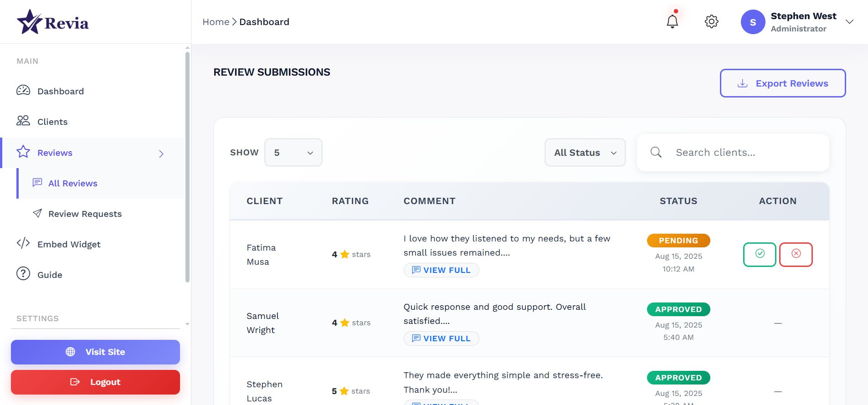Reject Fatima Musa's pending review

click(x=796, y=254)
